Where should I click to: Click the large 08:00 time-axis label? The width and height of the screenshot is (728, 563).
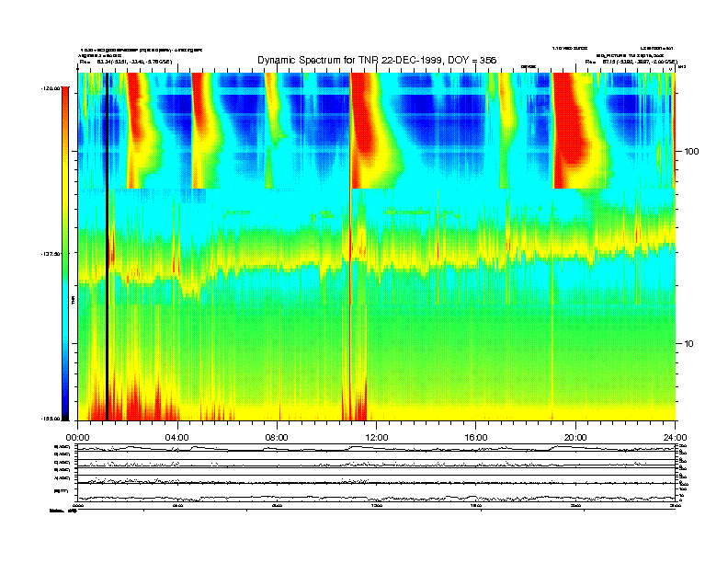coord(277,438)
